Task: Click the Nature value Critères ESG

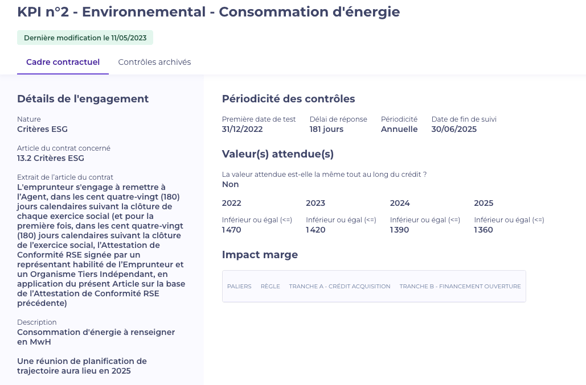Action: tap(42, 129)
